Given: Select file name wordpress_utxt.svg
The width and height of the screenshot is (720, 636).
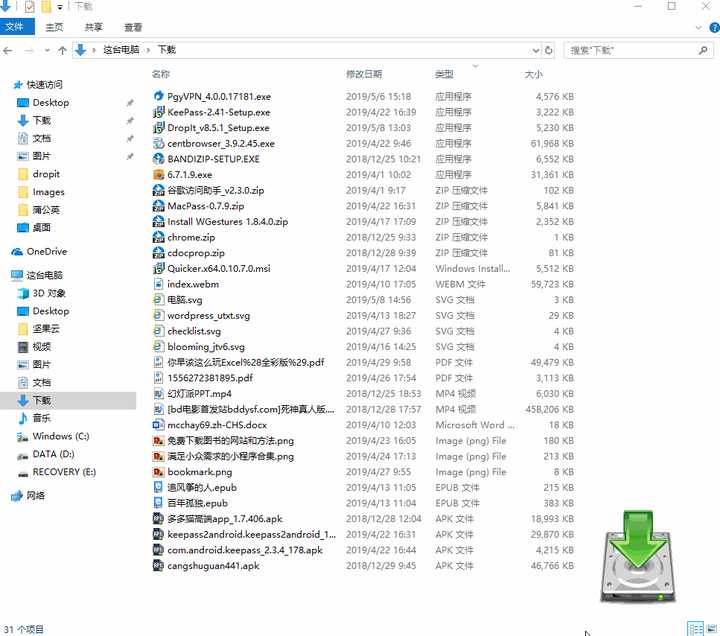Looking at the screenshot, I should tap(208, 315).
